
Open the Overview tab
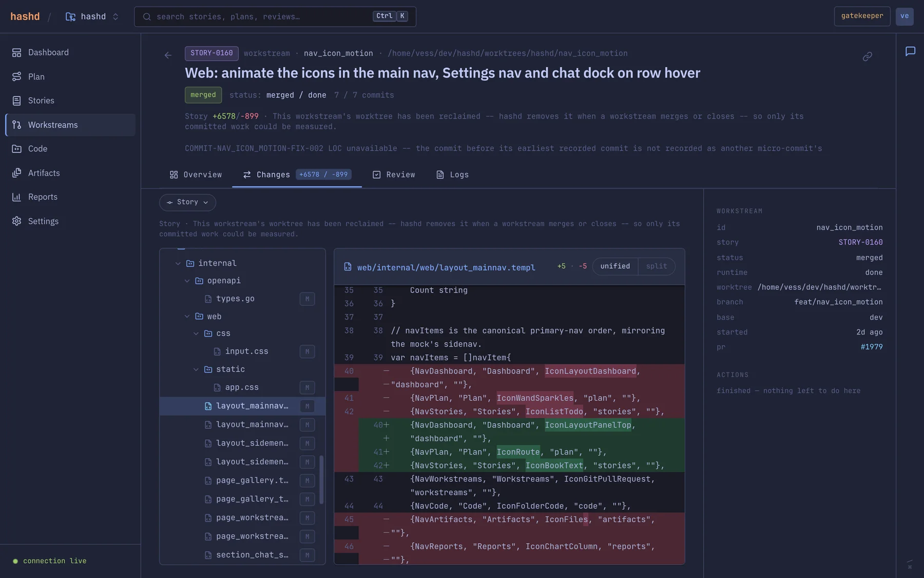(196, 175)
